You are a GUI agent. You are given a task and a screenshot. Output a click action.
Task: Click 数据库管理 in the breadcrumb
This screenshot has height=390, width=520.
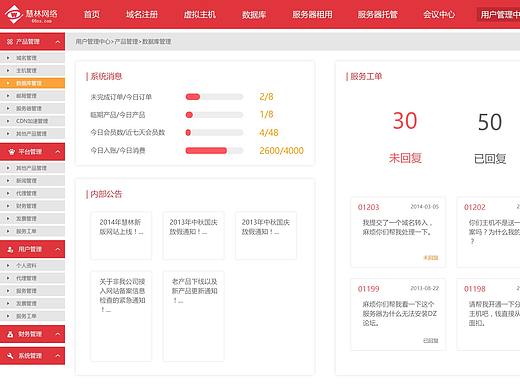[157, 42]
